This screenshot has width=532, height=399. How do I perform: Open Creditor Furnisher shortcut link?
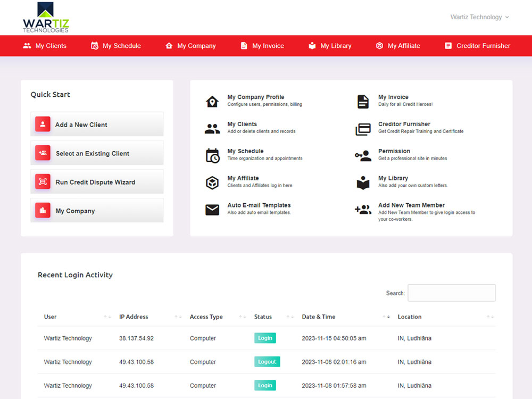[x=404, y=124]
